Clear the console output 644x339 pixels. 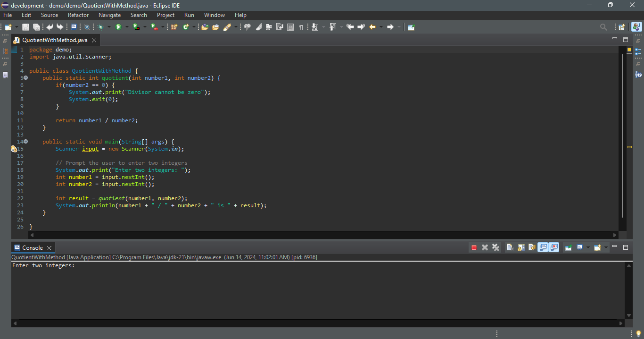510,247
